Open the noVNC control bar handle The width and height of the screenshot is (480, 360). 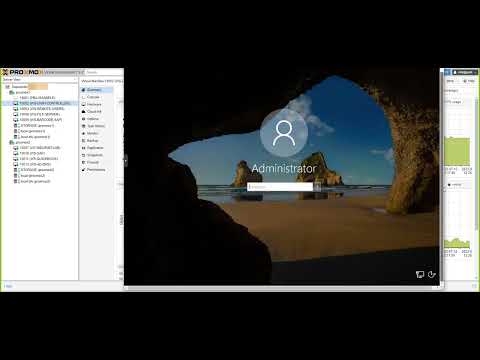pyautogui.click(x=126, y=161)
